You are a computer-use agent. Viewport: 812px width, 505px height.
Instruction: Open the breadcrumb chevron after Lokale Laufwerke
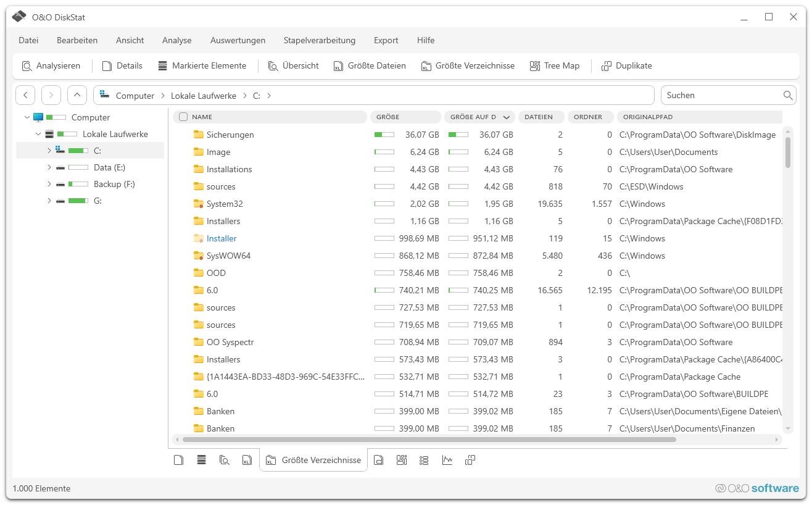coord(244,96)
